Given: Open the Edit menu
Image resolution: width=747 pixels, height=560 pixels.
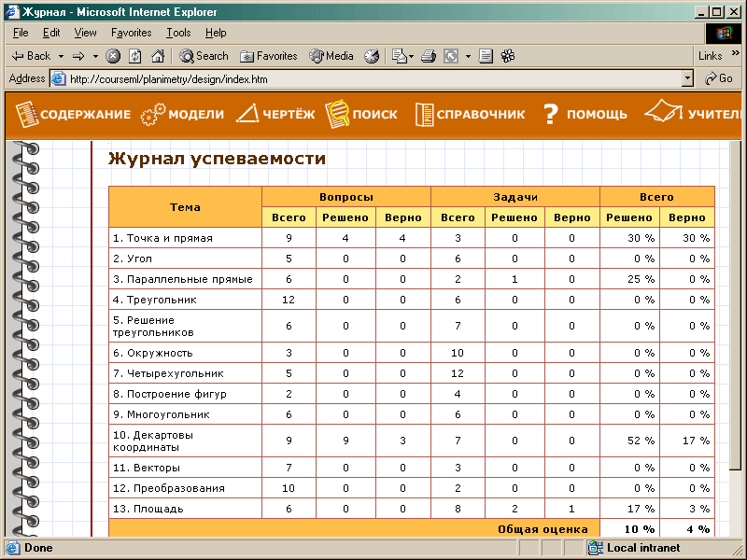Looking at the screenshot, I should 51,33.
